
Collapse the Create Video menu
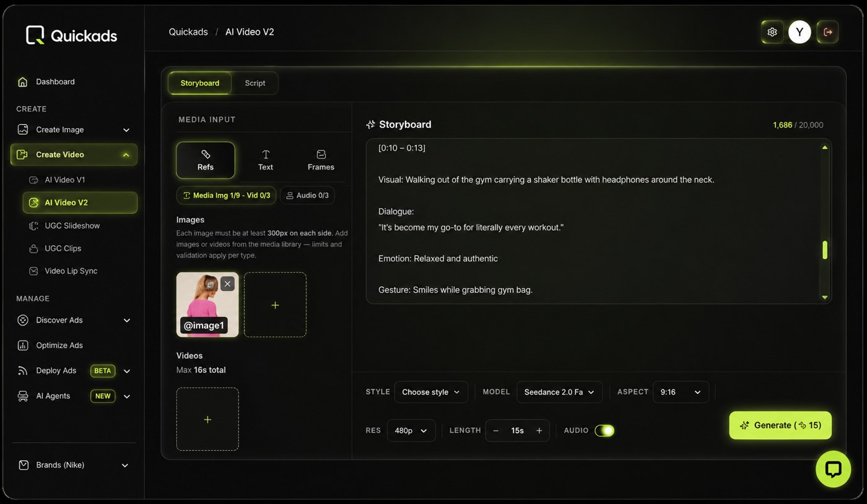coord(126,155)
